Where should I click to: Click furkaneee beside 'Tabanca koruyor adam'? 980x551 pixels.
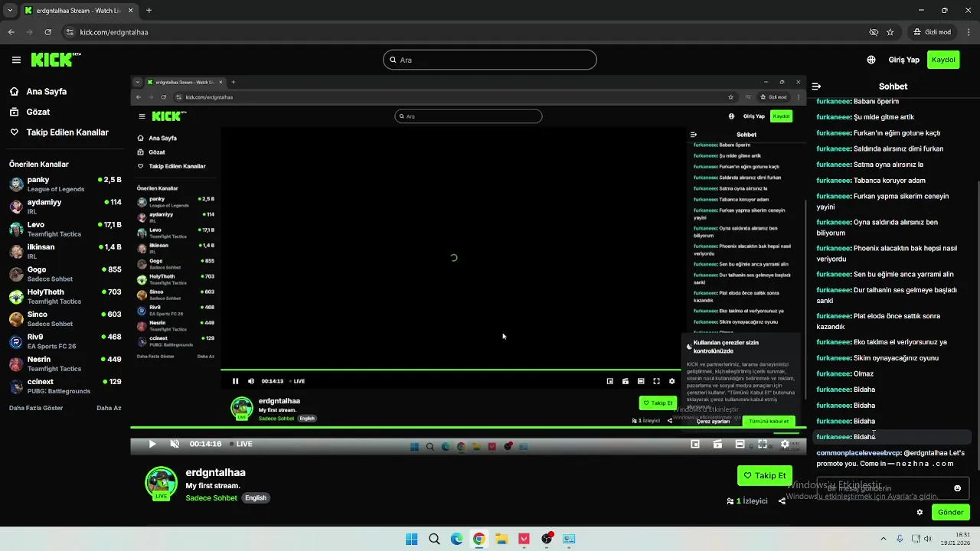(834, 181)
